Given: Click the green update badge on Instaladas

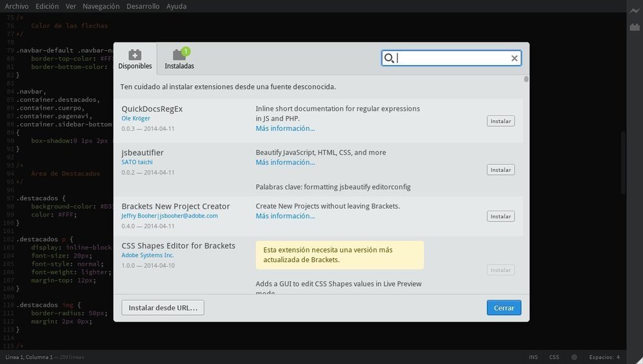Looking at the screenshot, I should (186, 52).
